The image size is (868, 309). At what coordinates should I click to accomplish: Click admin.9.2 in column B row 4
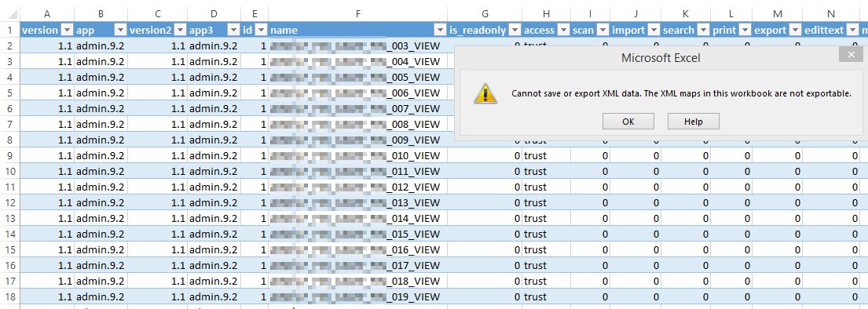pos(101,77)
